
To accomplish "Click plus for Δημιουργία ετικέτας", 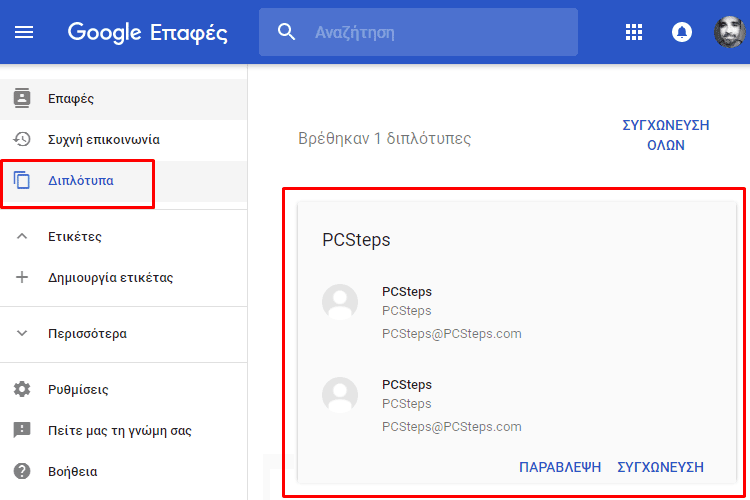I will pyautogui.click(x=22, y=277).
